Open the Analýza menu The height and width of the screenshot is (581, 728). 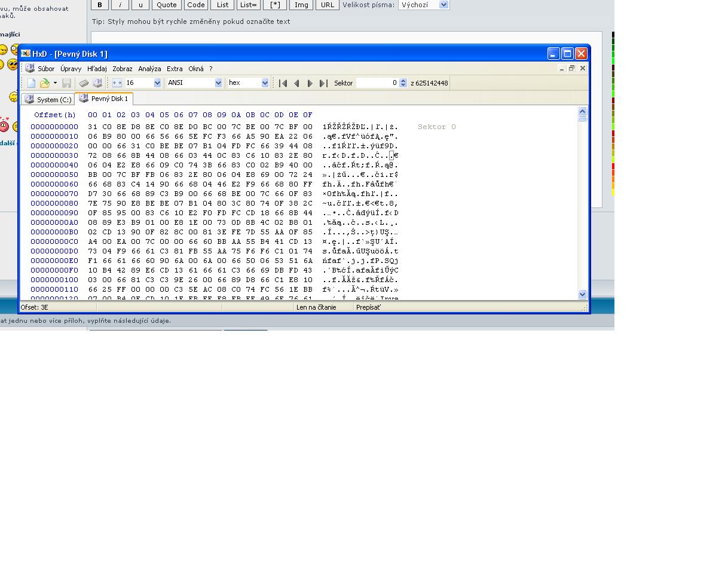click(x=149, y=69)
